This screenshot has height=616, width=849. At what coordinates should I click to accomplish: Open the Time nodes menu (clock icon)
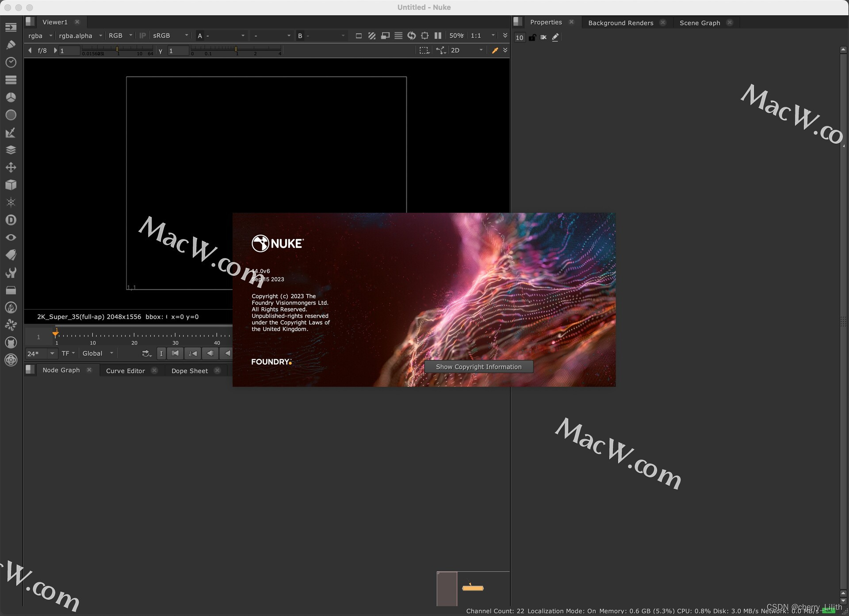[x=11, y=62]
